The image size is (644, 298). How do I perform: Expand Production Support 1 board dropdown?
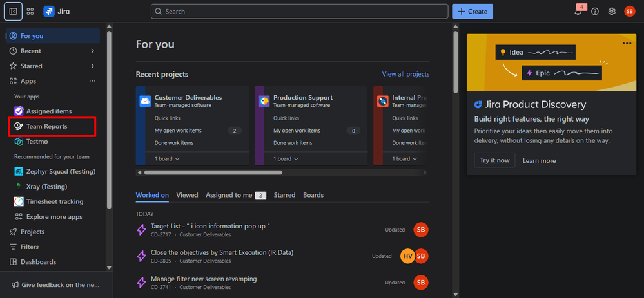coord(286,158)
